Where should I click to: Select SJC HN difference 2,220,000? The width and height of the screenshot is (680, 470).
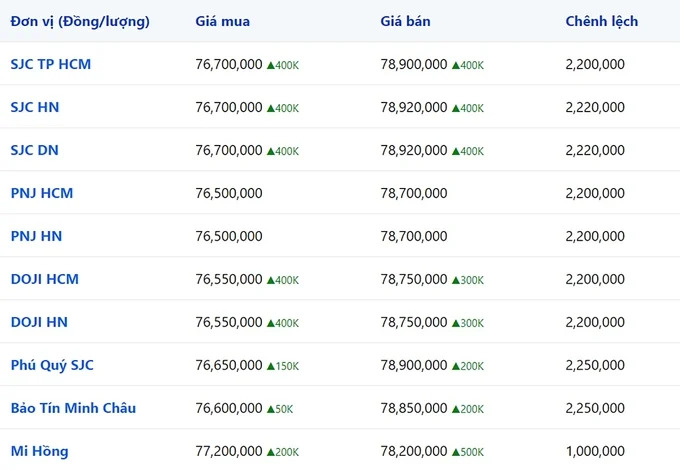point(595,107)
